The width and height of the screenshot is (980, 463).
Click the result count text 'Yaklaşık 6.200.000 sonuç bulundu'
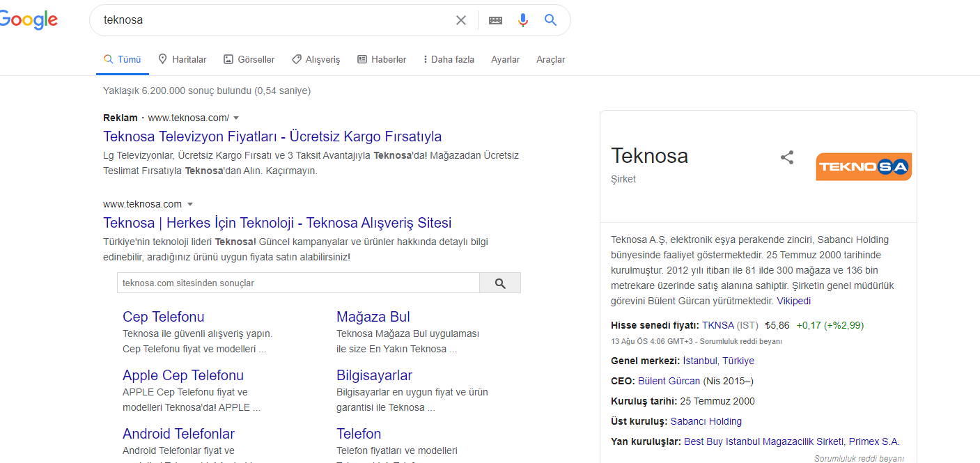pyautogui.click(x=177, y=91)
